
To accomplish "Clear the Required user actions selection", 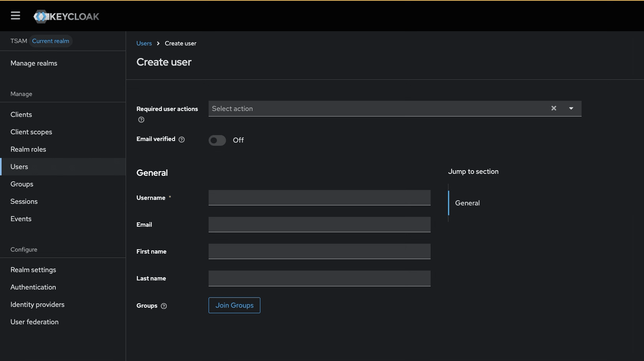I will tap(554, 108).
